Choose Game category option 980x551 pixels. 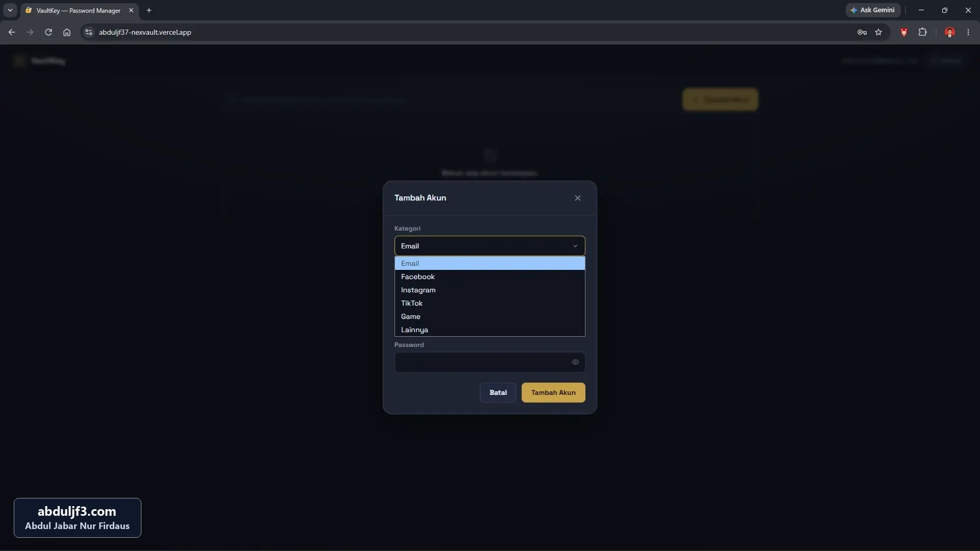(489, 316)
